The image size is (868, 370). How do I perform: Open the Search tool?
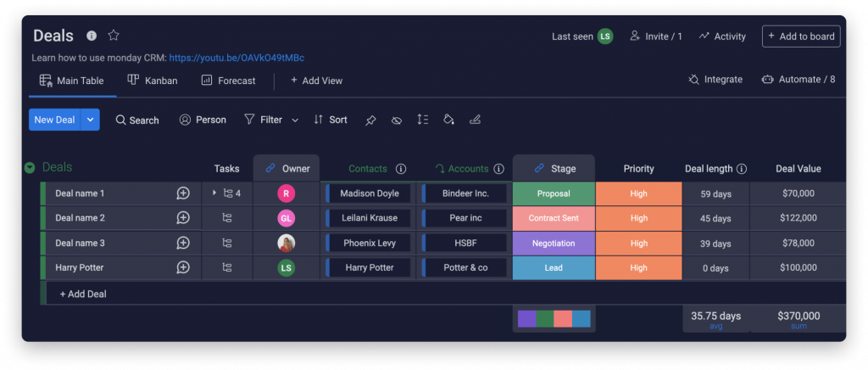137,121
